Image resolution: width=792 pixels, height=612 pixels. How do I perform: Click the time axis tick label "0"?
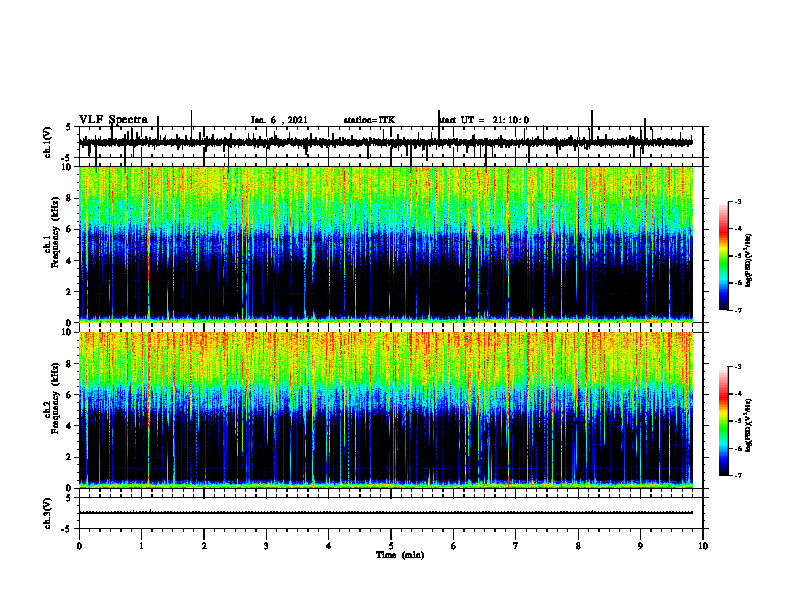coord(79,546)
